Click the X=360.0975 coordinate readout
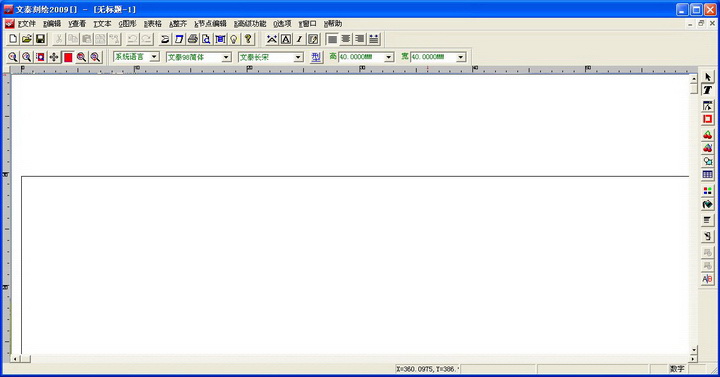Screen dimensions: 720x377 pyautogui.click(x=427, y=368)
